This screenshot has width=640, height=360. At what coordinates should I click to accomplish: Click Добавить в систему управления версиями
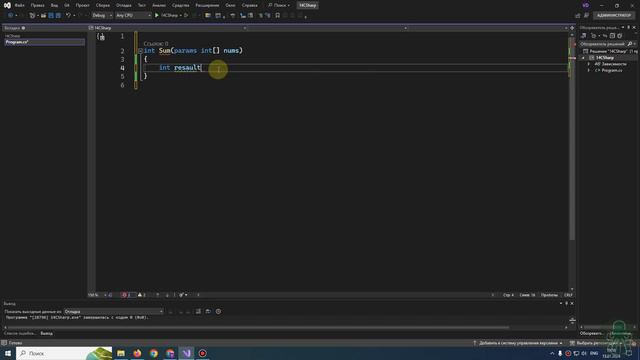coord(518,343)
